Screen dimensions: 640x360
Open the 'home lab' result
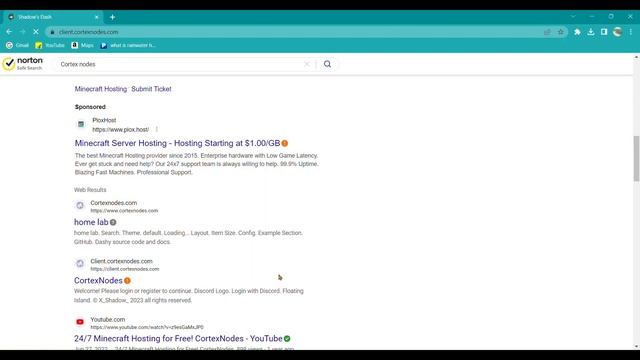click(x=91, y=222)
